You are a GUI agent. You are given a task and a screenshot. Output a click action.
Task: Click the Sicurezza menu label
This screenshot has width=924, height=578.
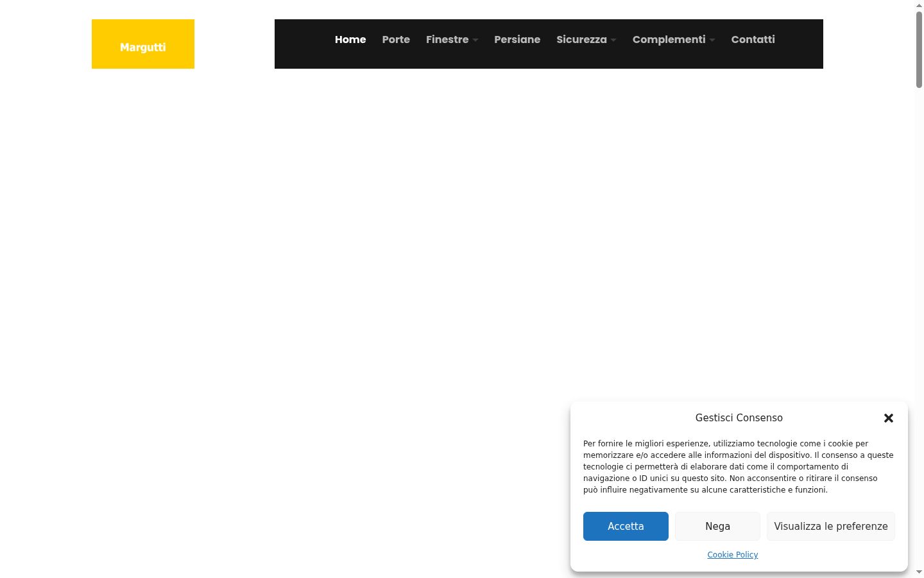coord(581,39)
